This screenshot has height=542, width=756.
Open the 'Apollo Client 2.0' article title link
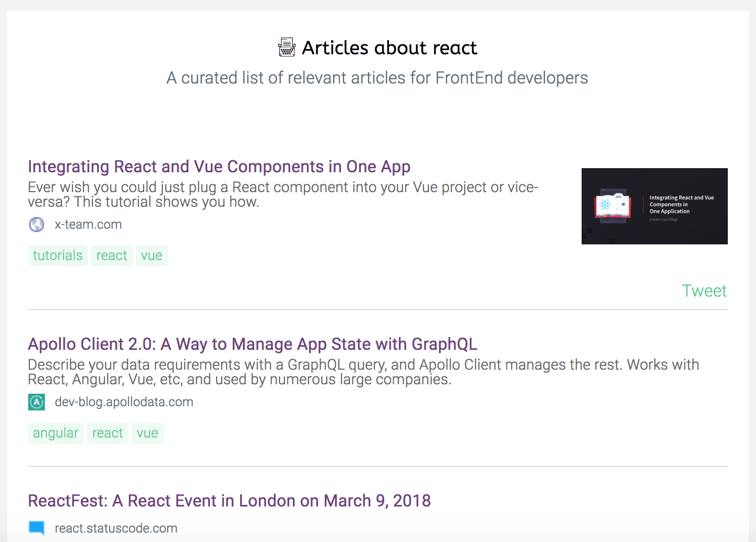253,344
